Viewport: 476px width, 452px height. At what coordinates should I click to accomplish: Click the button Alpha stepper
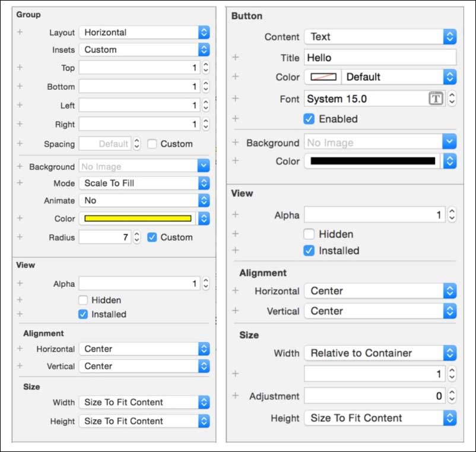coord(452,215)
